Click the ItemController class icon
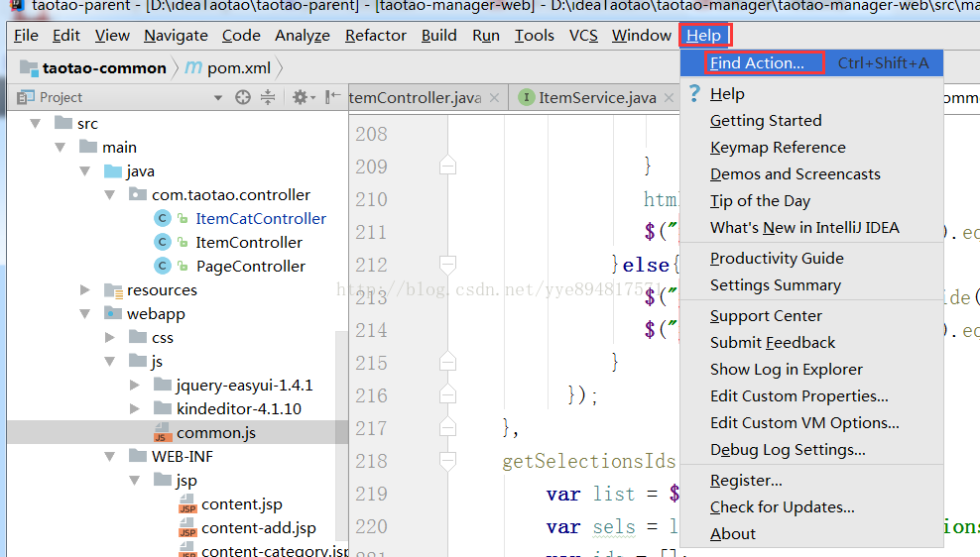 point(163,242)
